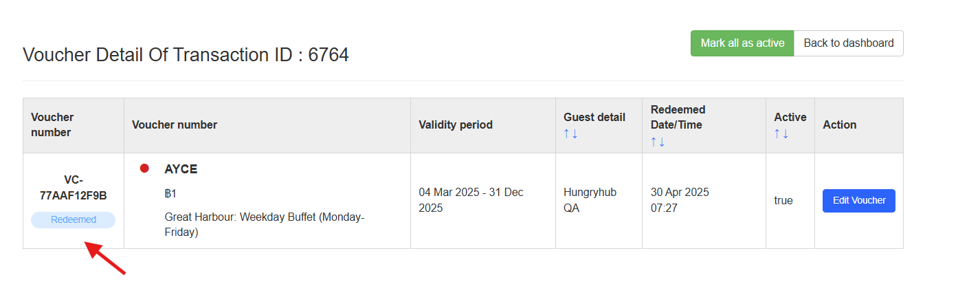
Task: Click the true value in Active column
Action: click(783, 201)
